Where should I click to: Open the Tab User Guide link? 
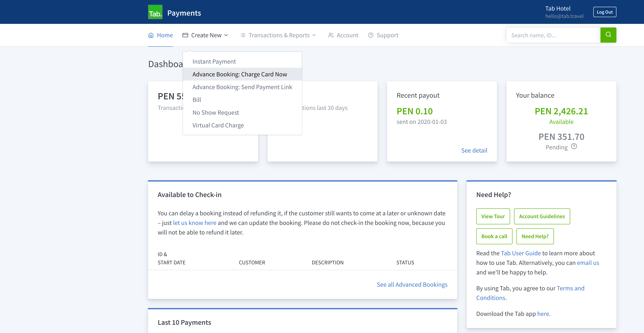[x=521, y=253]
